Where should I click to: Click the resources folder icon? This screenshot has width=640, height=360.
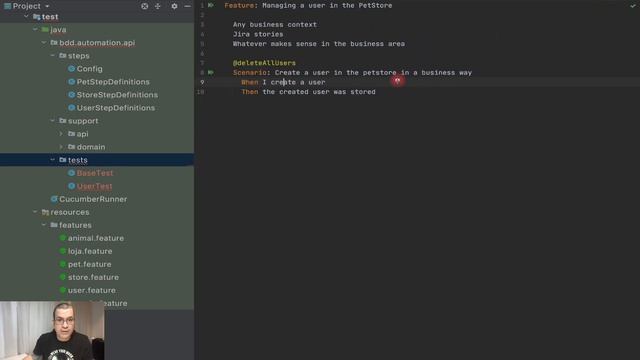click(45, 212)
